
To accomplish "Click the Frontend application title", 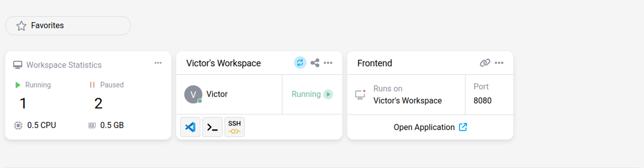I will (375, 63).
